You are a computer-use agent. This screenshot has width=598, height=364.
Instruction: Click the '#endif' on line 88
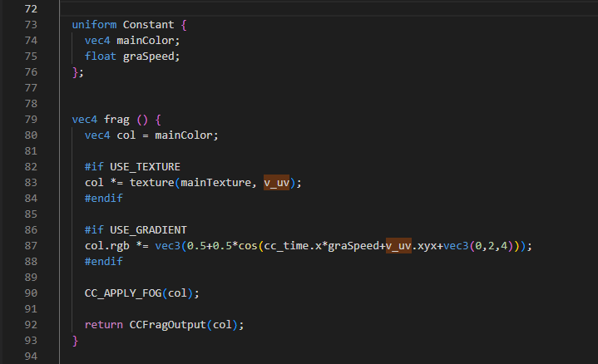(104, 262)
